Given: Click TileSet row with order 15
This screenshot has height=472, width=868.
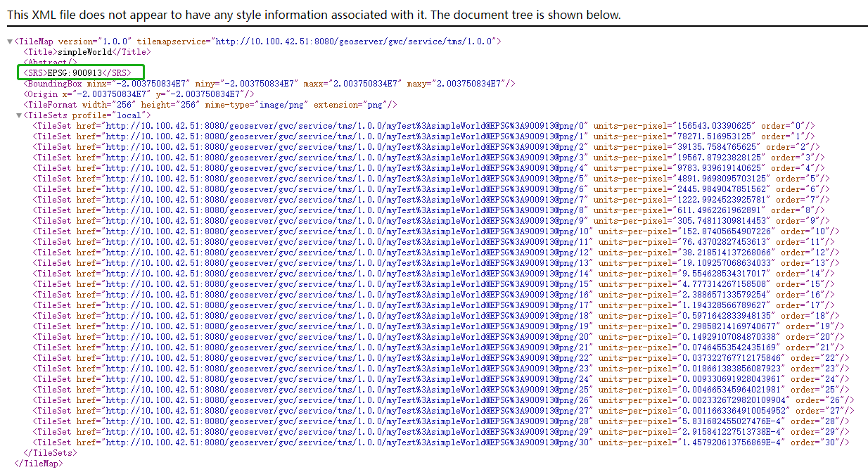Looking at the screenshot, I should tap(433, 284).
